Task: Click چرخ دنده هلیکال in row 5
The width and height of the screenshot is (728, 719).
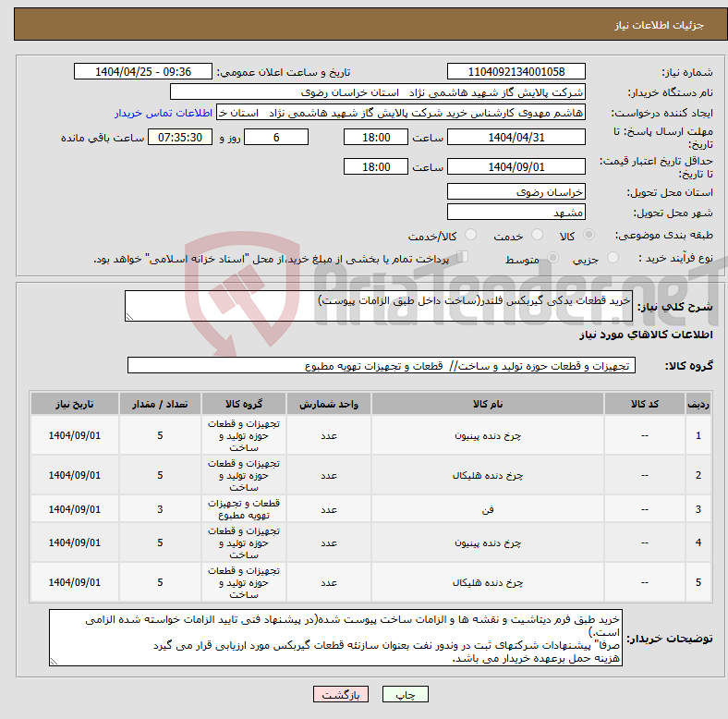Action: coord(488,582)
